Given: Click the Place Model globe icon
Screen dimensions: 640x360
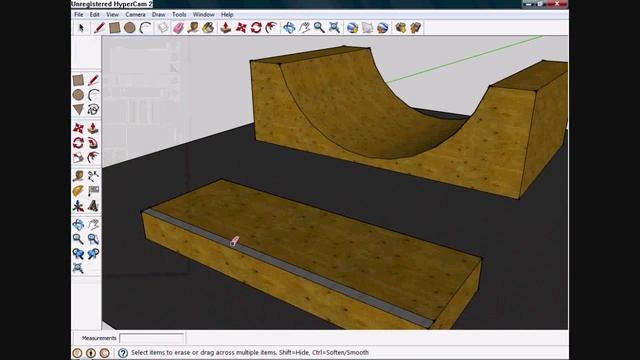Looking at the screenshot, I should tap(382, 28).
